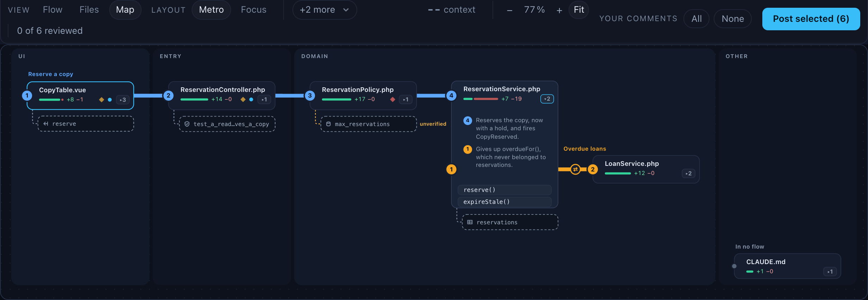The width and height of the screenshot is (868, 300).
Task: Expand the 1 badge on CLAUDE.md
Action: pyautogui.click(x=830, y=272)
